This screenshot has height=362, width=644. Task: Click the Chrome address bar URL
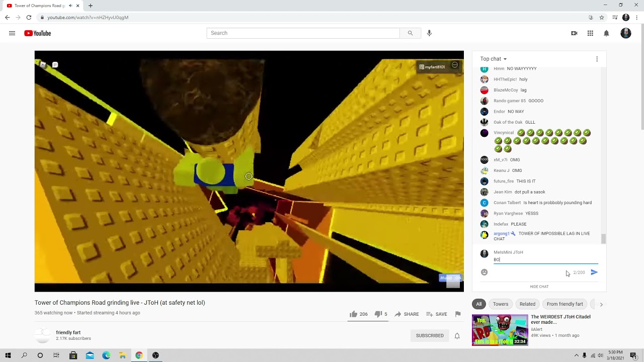click(x=88, y=17)
